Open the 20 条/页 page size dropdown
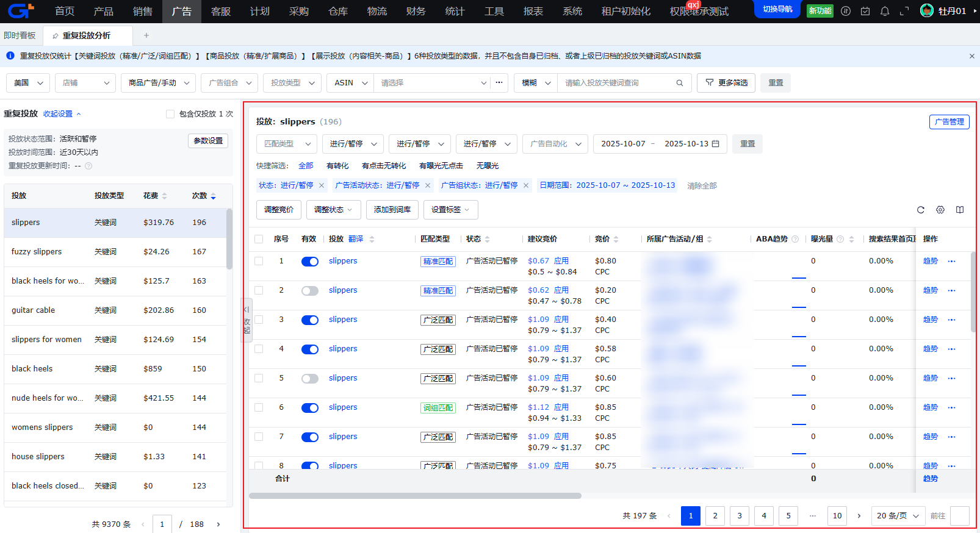The image size is (980, 533). (x=898, y=516)
